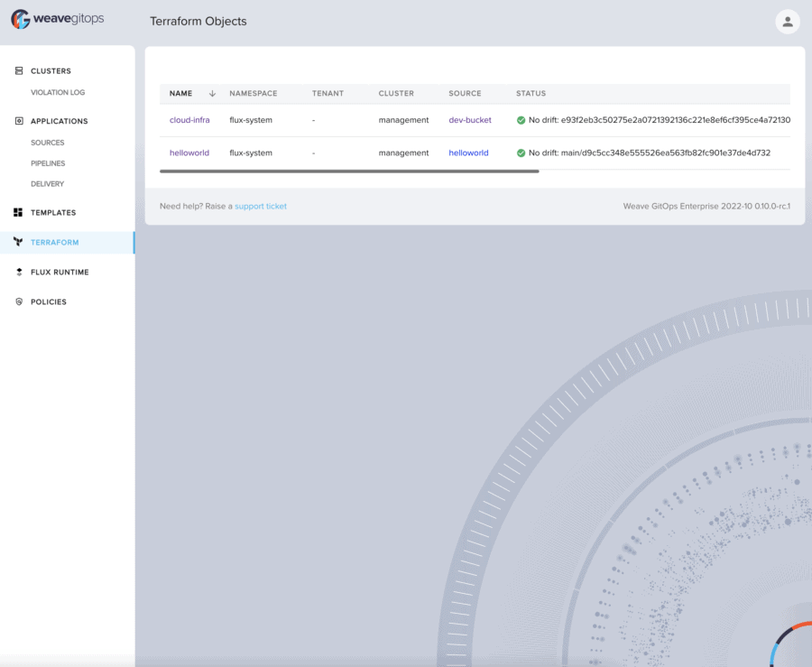812x667 pixels.
Task: Open the user profile avatar
Action: click(x=787, y=21)
